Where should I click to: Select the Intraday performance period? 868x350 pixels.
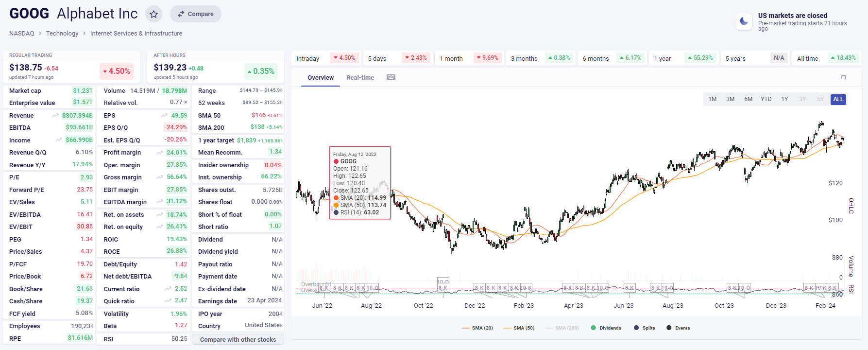[326, 58]
